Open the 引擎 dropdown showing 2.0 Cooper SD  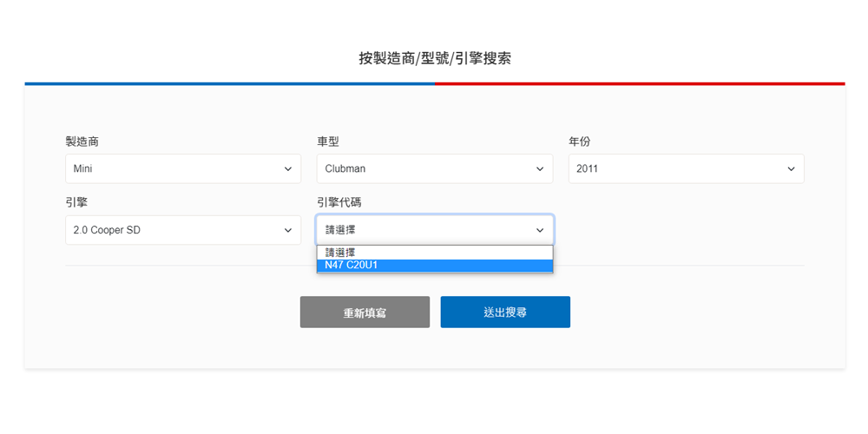coord(183,230)
